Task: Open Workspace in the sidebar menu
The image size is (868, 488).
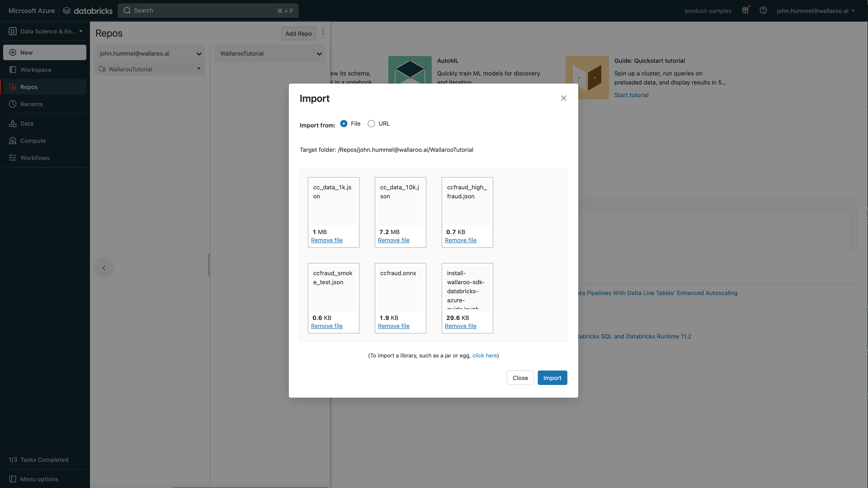Action: click(x=36, y=70)
